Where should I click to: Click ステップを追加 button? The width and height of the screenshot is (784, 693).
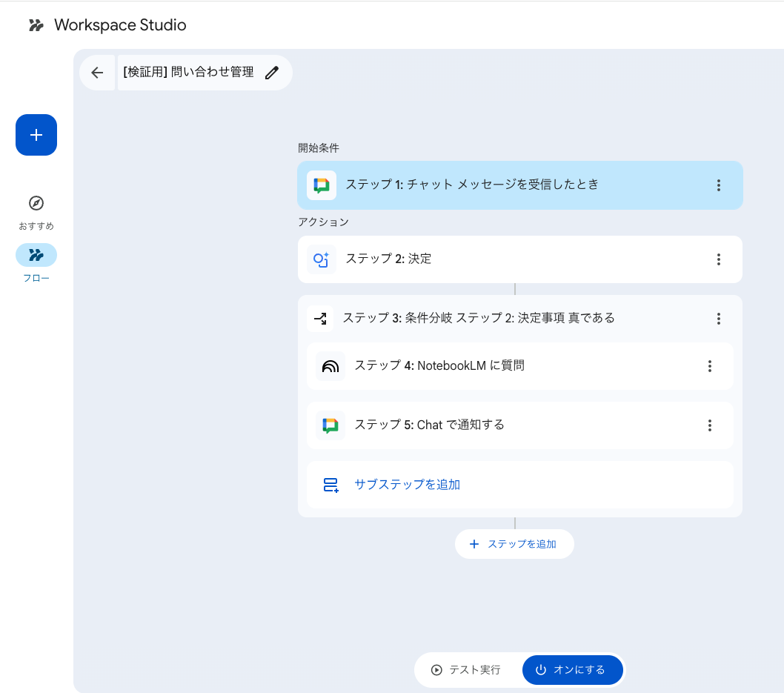tap(514, 544)
